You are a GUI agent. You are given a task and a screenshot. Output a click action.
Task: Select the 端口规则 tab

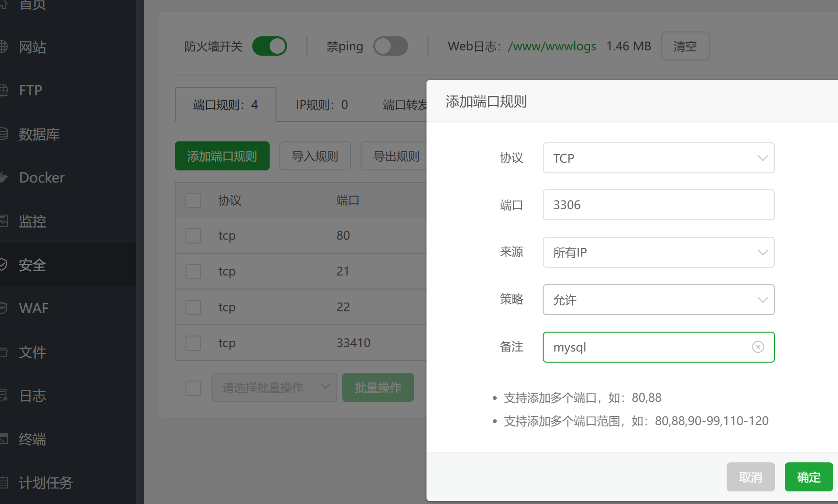[226, 105]
